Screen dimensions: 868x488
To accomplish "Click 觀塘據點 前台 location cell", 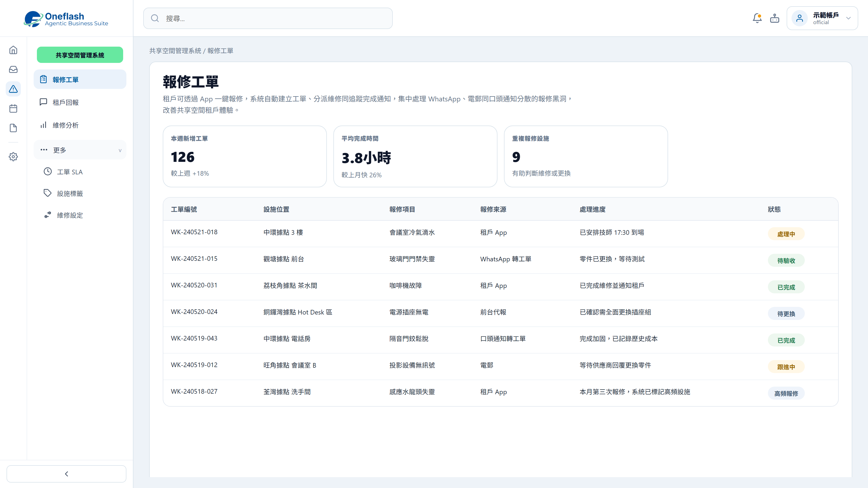I will pos(284,259).
